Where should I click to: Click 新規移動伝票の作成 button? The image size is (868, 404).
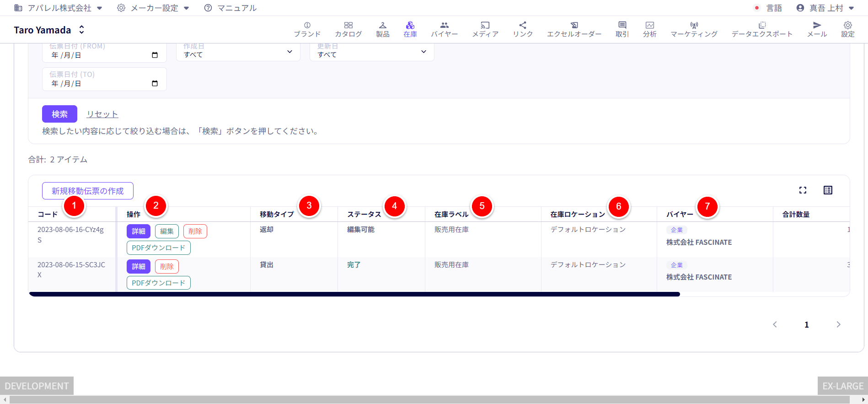tap(88, 191)
